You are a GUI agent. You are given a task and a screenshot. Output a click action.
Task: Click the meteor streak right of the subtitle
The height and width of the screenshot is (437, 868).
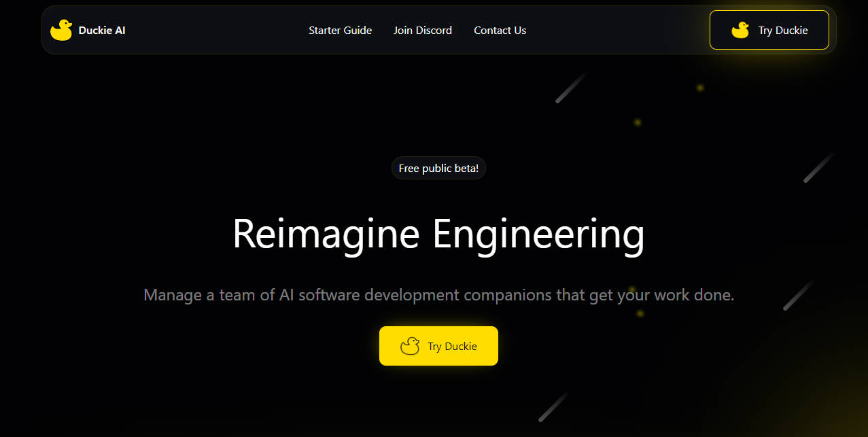click(x=798, y=296)
